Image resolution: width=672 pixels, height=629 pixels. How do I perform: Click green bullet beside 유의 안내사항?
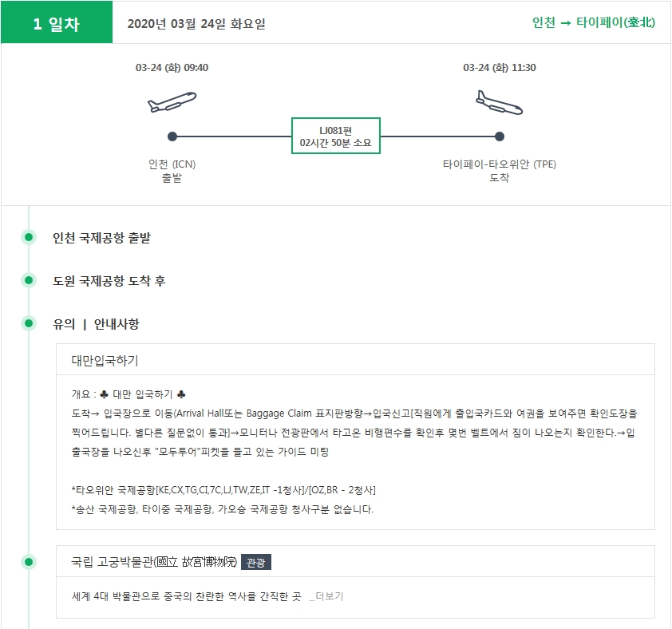tap(29, 322)
